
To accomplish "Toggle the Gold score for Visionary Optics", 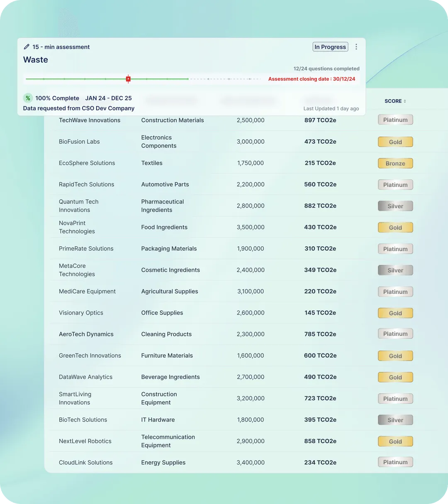I will click(395, 313).
